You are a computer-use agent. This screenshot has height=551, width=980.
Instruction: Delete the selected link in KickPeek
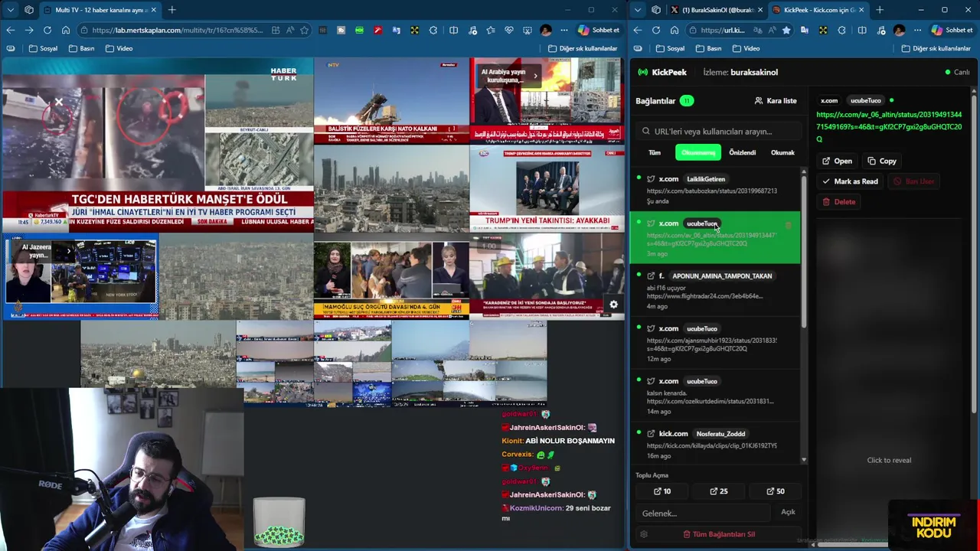pyautogui.click(x=838, y=202)
